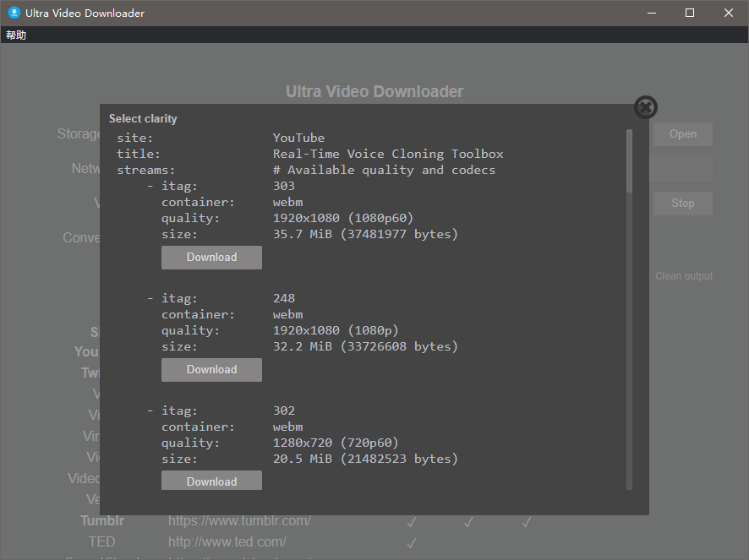The height and width of the screenshot is (560, 749).
Task: Download the itag 248 1080p stream
Action: pos(211,369)
